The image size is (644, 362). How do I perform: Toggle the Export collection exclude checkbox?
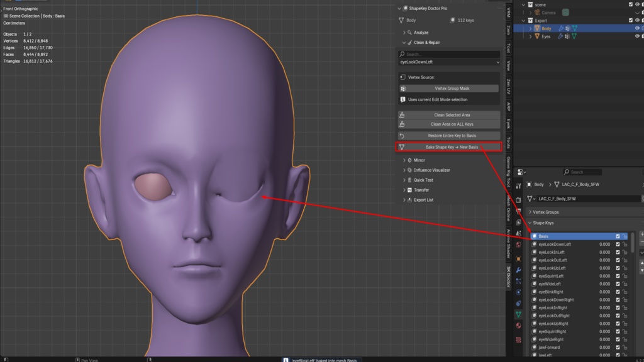630,20
